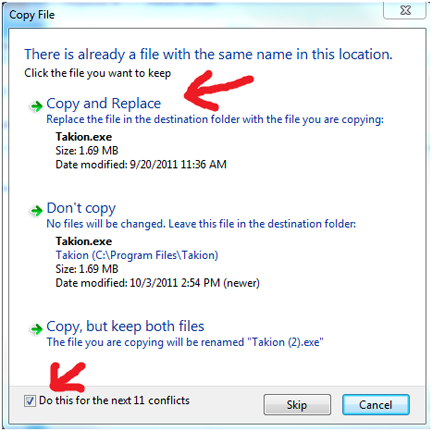The height and width of the screenshot is (431, 432).
Task: Choose the Copy and Replace option
Action: coord(104,104)
